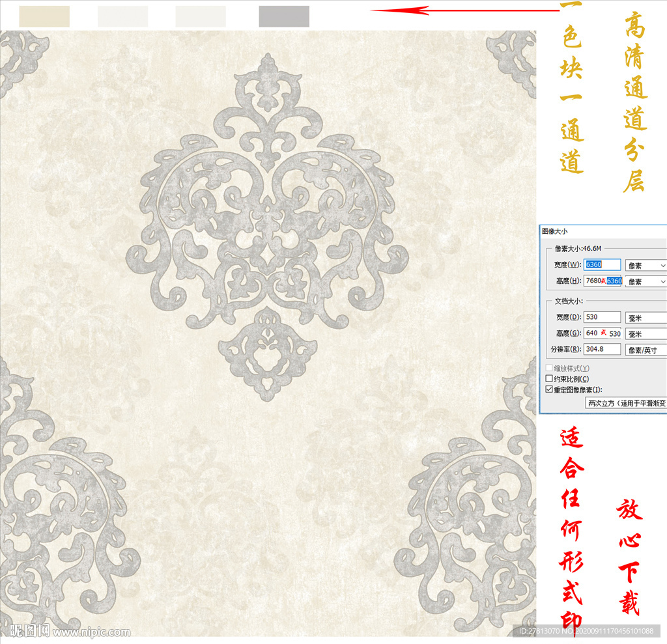Click the 像素大小:46.6M label
The image size is (667, 644).
pos(578,248)
